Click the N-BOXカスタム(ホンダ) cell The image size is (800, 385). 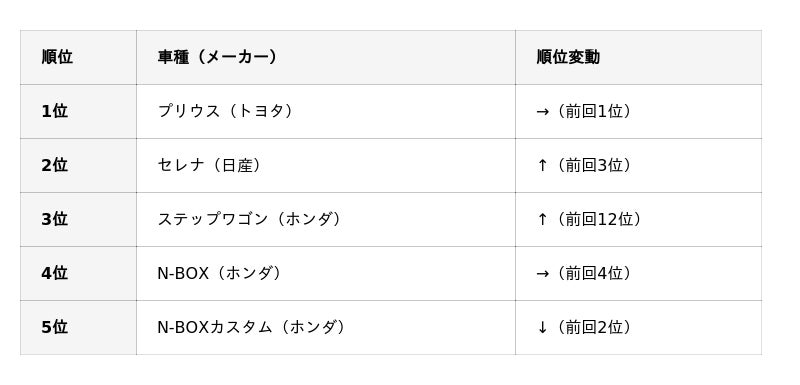tap(326, 327)
